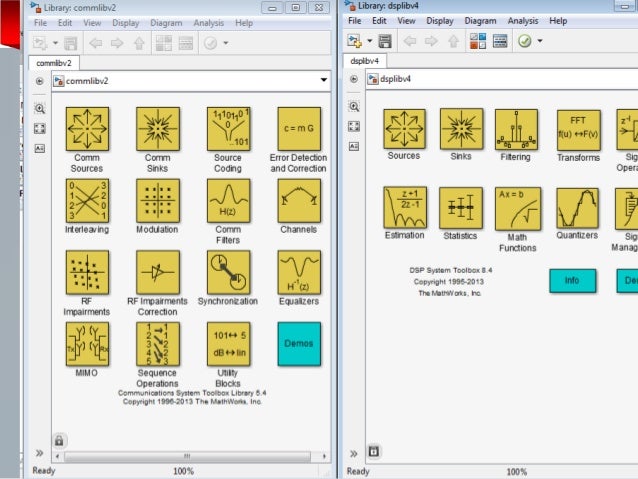
Task: Open the Estimation block
Action: pos(405,207)
